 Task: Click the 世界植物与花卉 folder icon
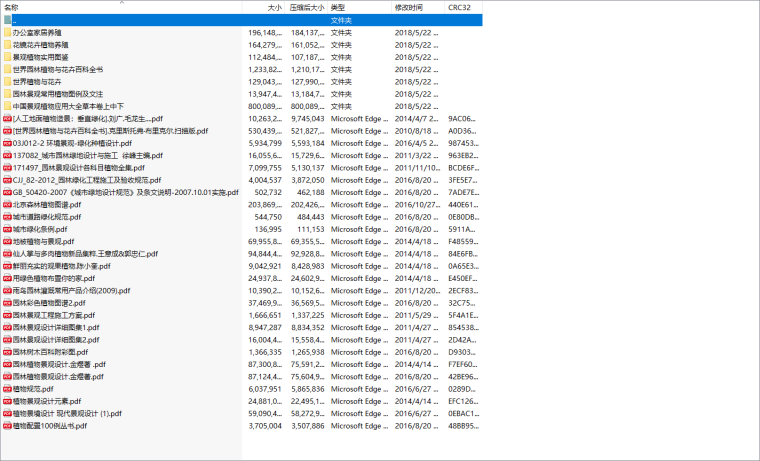(x=7, y=81)
